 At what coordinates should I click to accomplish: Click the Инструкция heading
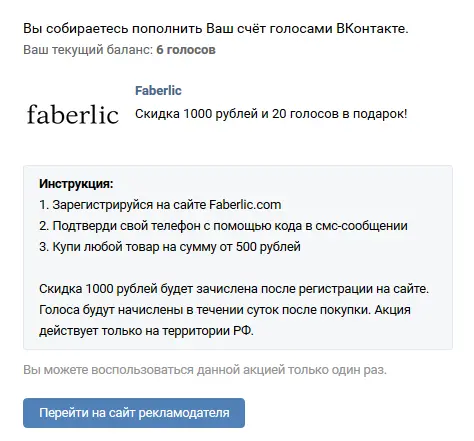[76, 184]
